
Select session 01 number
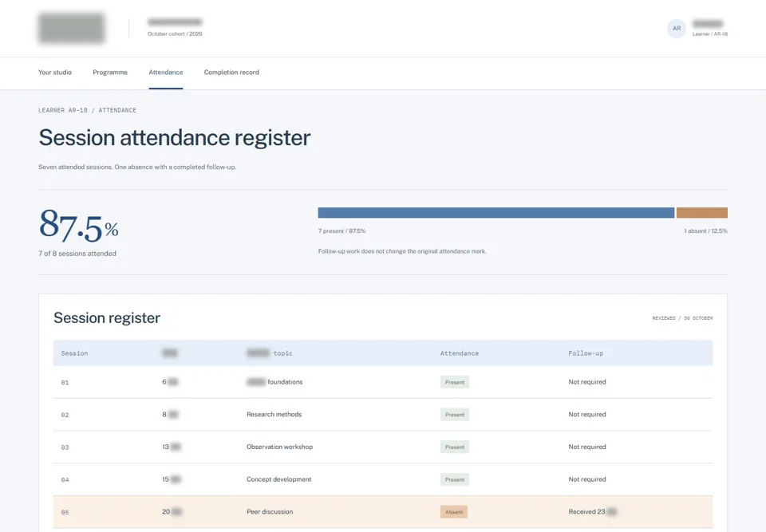[65, 383]
